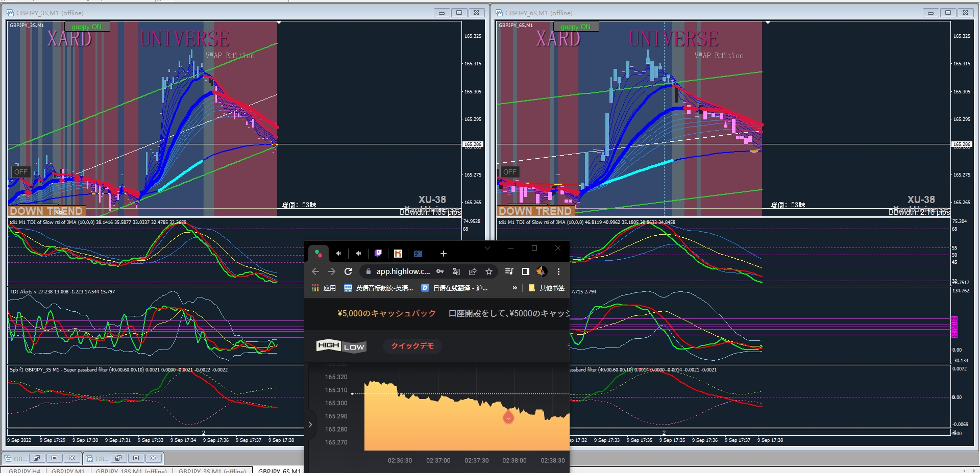
Task: Click the magenta level marker on right TDI scale
Action: [x=954, y=327]
